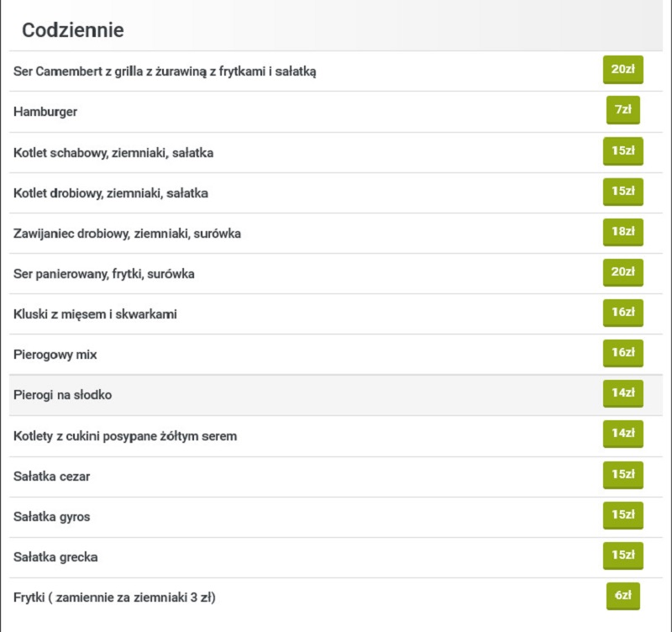Click the Hamburger item name
The width and height of the screenshot is (672, 632).
click(x=45, y=112)
